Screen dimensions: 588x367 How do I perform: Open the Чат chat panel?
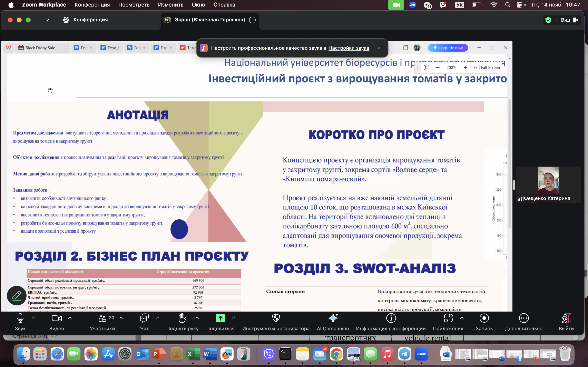pyautogui.click(x=144, y=318)
